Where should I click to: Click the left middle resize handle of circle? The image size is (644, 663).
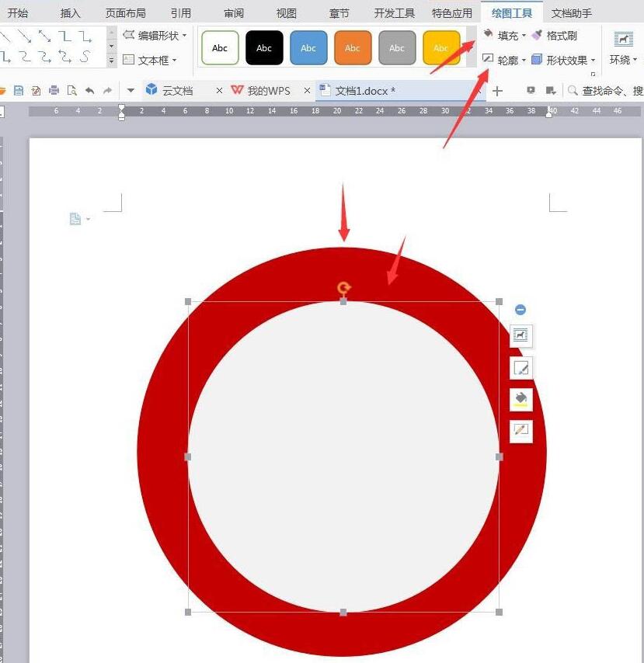pyautogui.click(x=188, y=456)
